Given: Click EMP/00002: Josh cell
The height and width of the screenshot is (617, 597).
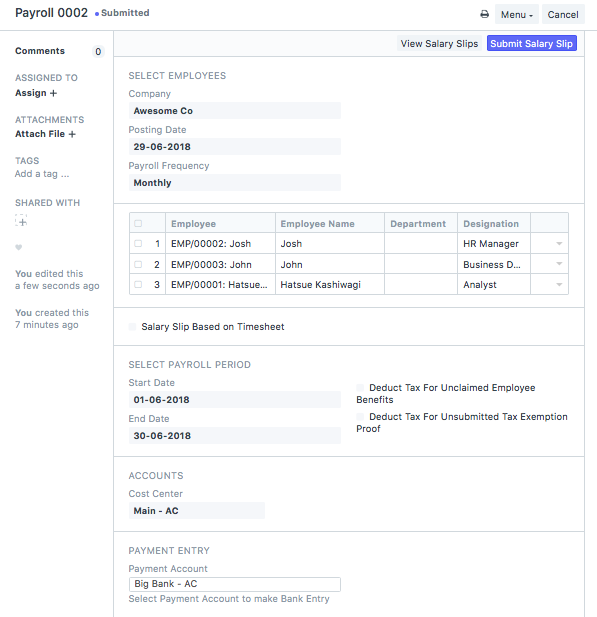Looking at the screenshot, I should pyautogui.click(x=220, y=244).
